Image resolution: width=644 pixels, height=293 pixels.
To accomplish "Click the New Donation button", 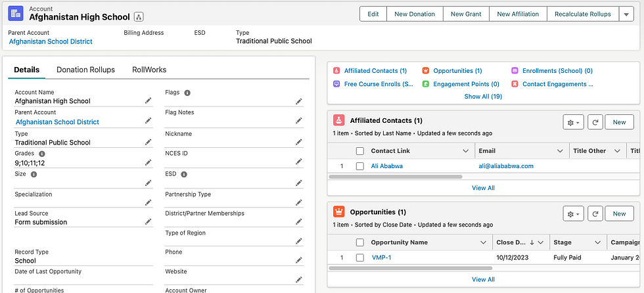I will [x=415, y=14].
